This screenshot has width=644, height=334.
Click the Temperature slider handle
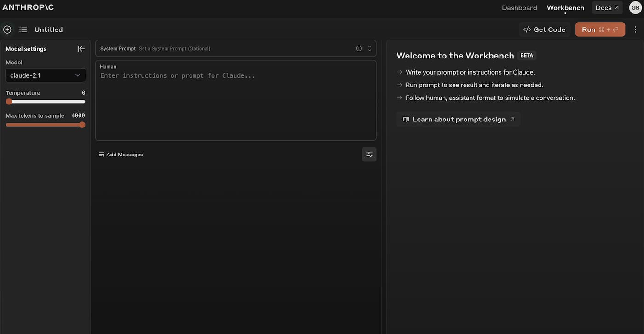tap(9, 102)
